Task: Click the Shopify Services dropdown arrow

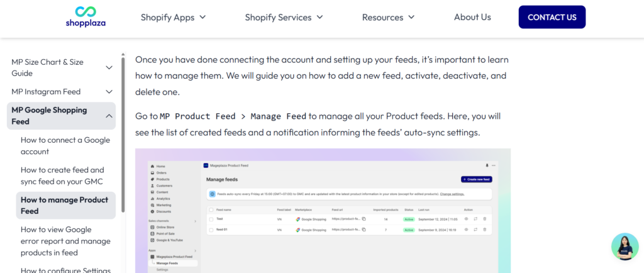Action: pyautogui.click(x=319, y=17)
